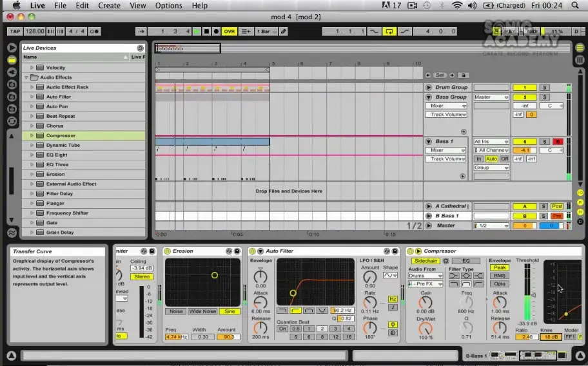Disarm the Bass 1 record button
The height and width of the screenshot is (366, 588).
tap(558, 142)
